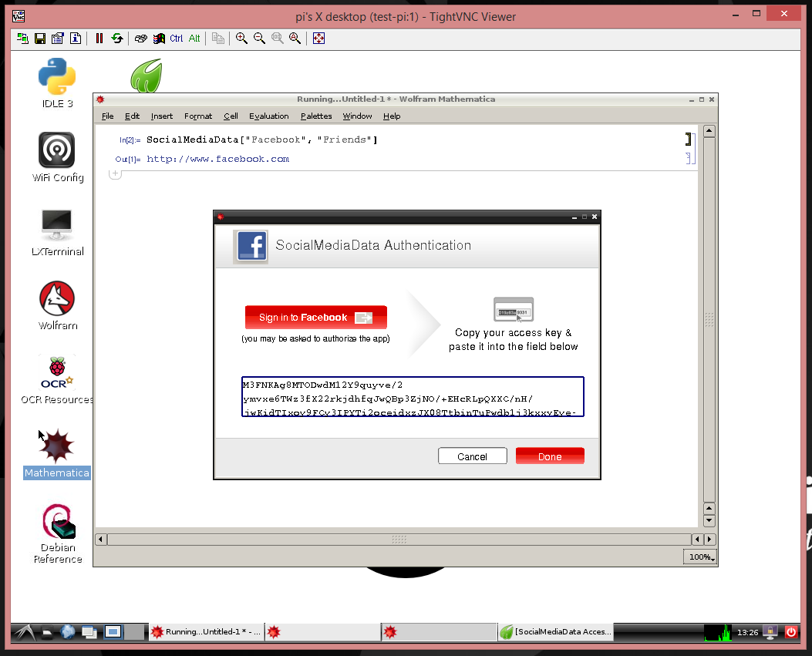Click the Facebook logo in the dialog header

point(251,246)
